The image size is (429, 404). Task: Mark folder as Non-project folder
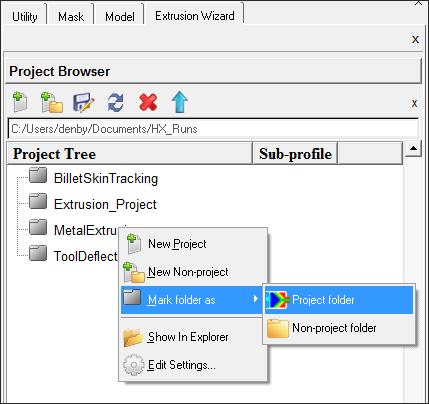[339, 328]
